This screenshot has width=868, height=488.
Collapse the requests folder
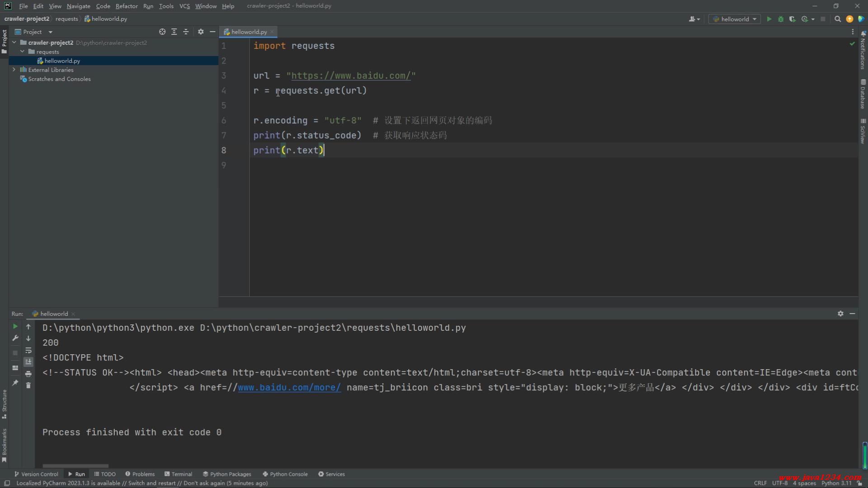[22, 52]
